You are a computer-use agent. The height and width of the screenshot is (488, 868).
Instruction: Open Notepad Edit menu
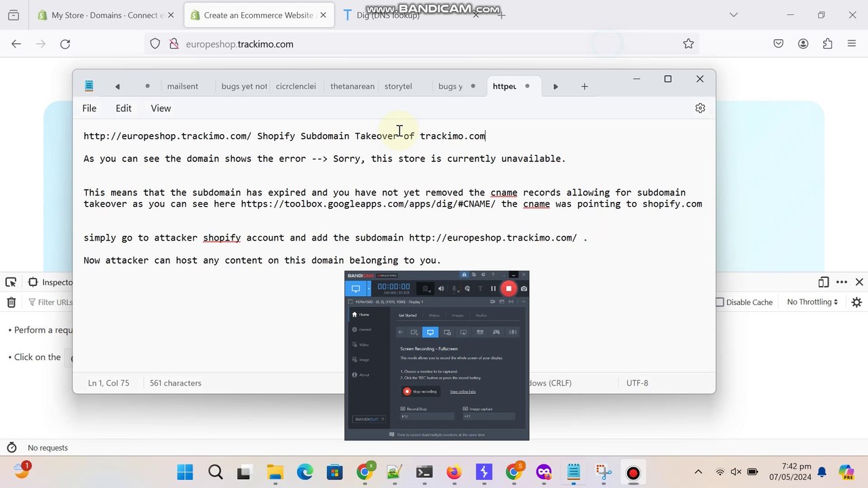point(123,108)
